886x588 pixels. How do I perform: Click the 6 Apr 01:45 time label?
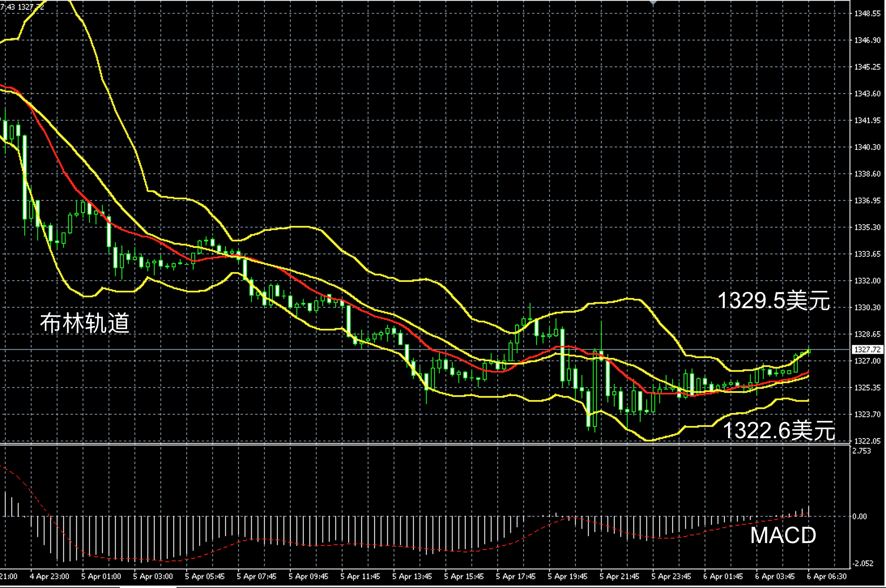[x=723, y=576]
